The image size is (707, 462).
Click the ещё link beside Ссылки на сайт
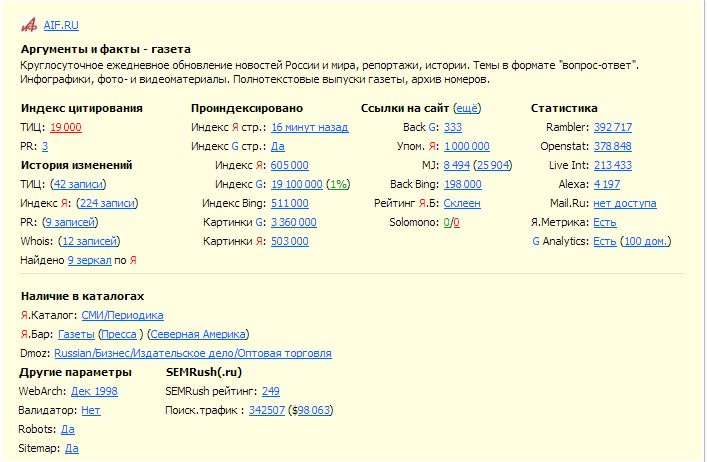[467, 108]
